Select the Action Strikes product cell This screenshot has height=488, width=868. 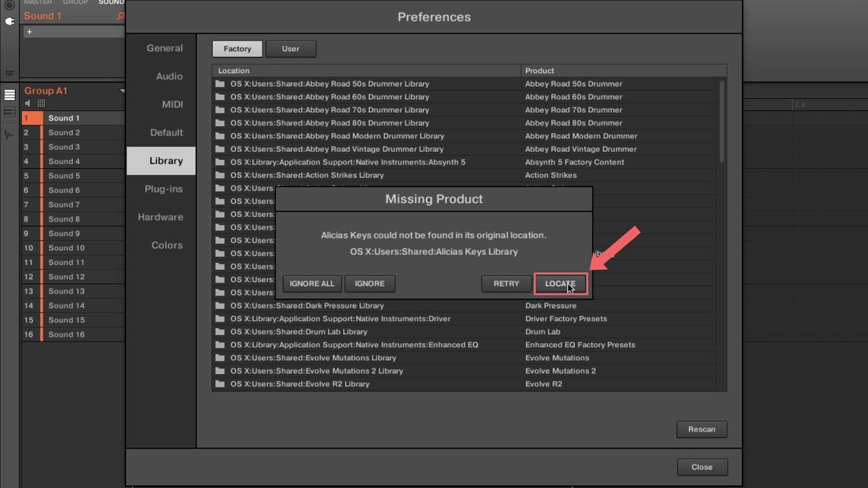pyautogui.click(x=551, y=175)
